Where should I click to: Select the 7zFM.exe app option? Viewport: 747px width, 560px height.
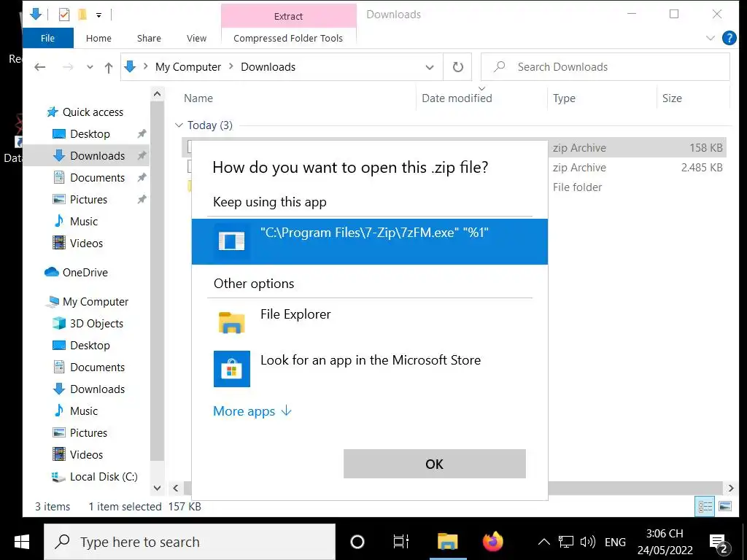click(370, 241)
